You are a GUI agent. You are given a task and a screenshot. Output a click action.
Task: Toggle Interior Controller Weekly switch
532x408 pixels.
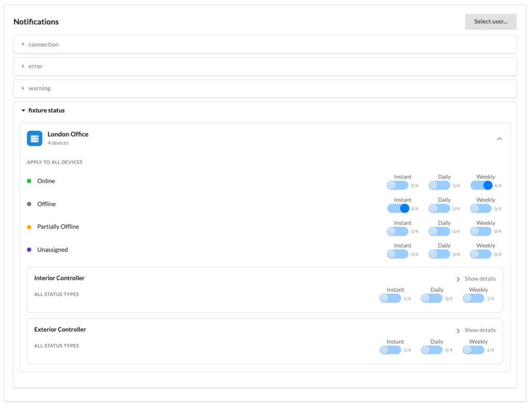tap(473, 298)
